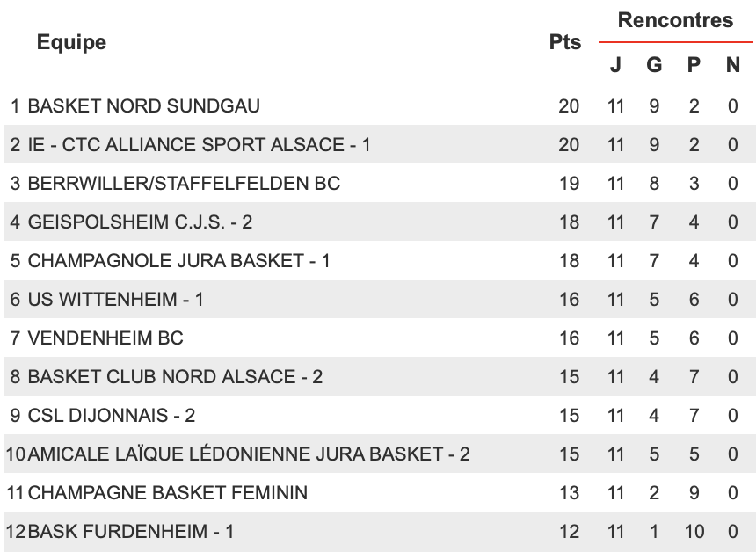Click the N column header
Viewport: 756px width, 552px height.
point(733,64)
